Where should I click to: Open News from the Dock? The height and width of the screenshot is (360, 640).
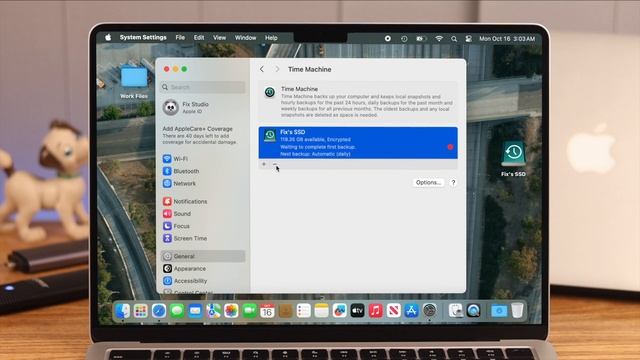coord(393,311)
